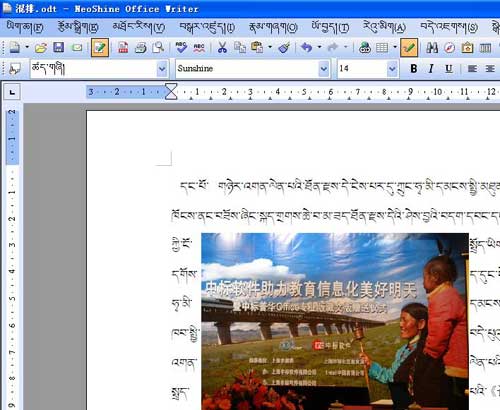Cut selection with the scissors icon
This screenshot has width=500, height=410.
[222, 48]
